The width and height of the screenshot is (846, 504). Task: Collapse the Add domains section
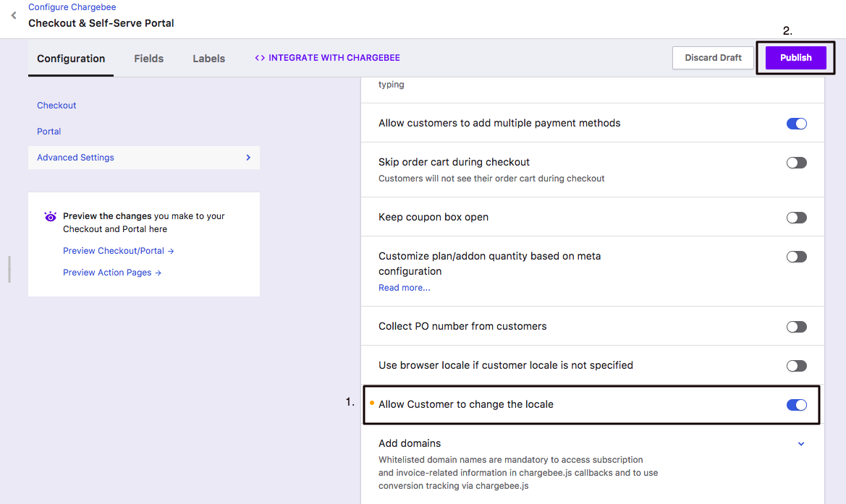pos(801,443)
